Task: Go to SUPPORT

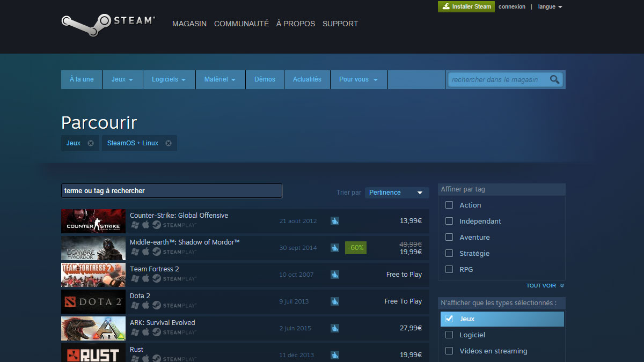Action: pos(340,24)
